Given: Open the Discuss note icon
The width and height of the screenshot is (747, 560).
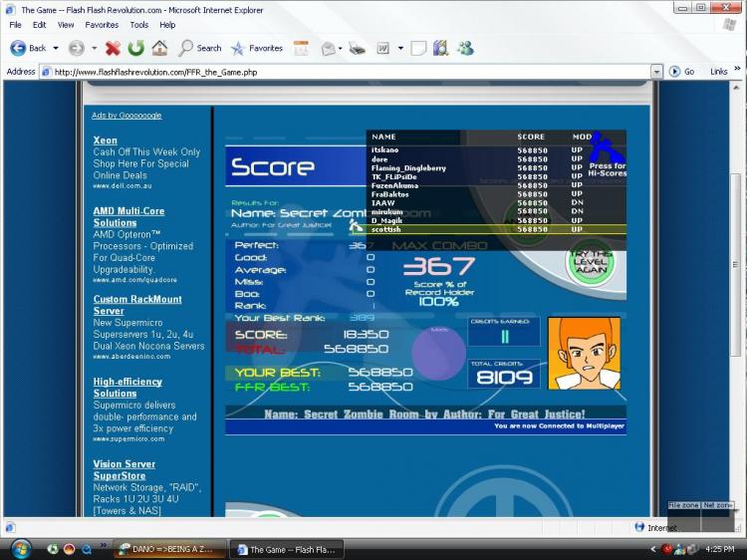Looking at the screenshot, I should tap(418, 48).
